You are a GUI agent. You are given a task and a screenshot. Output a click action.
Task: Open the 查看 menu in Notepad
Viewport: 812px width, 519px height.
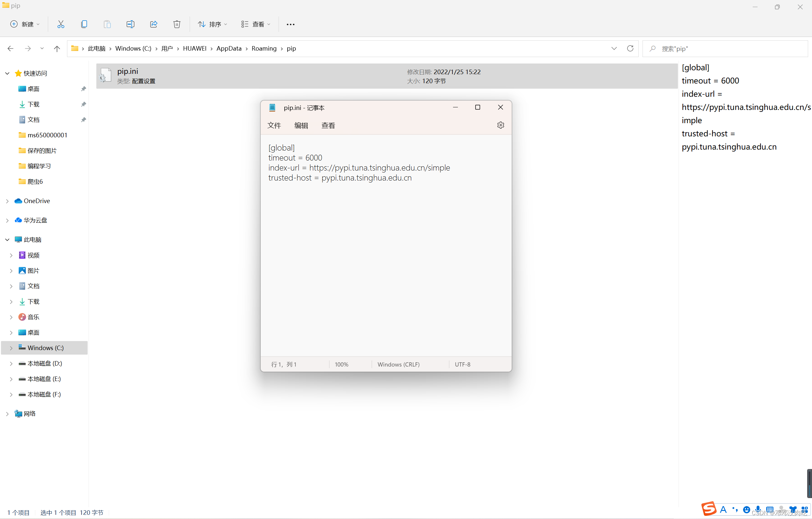pyautogui.click(x=328, y=125)
